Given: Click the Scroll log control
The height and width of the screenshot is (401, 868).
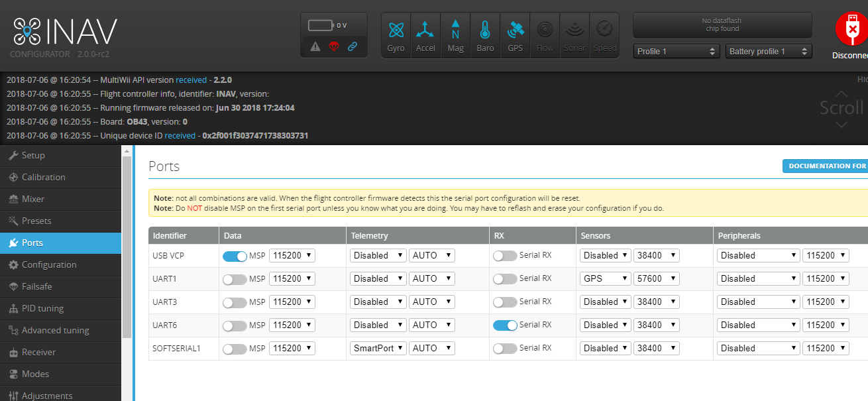Looking at the screenshot, I should point(841,108).
